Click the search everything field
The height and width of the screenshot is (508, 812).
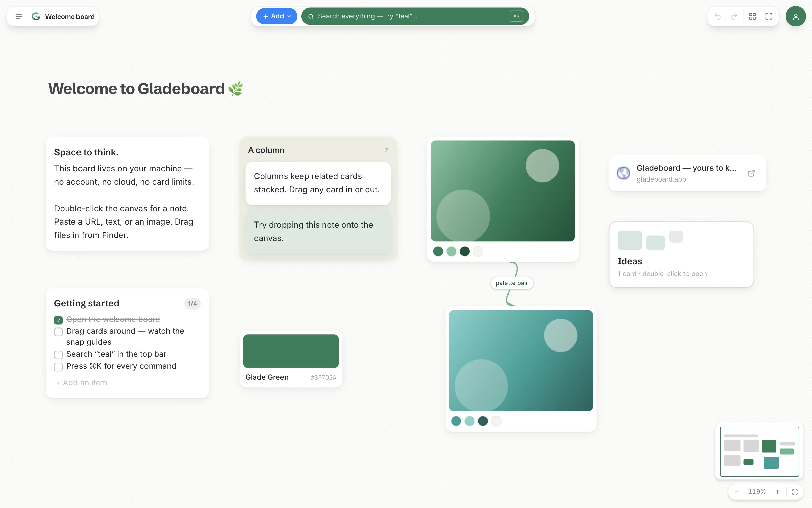(x=415, y=16)
